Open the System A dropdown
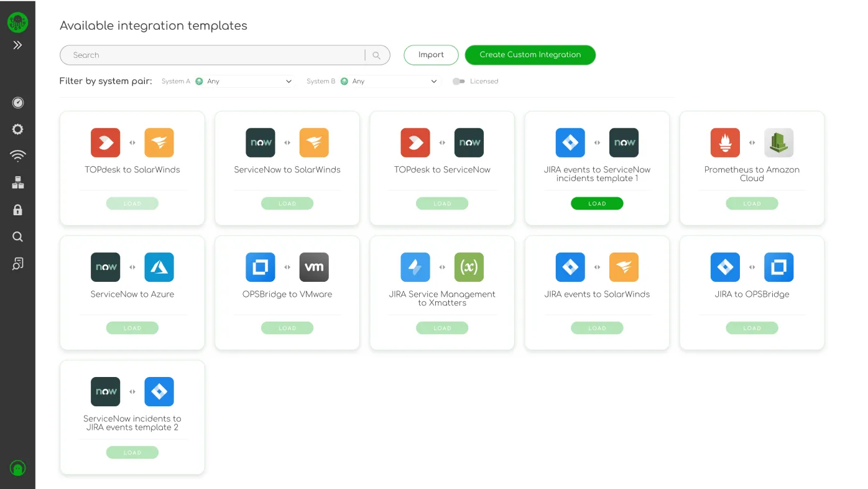 click(x=244, y=81)
